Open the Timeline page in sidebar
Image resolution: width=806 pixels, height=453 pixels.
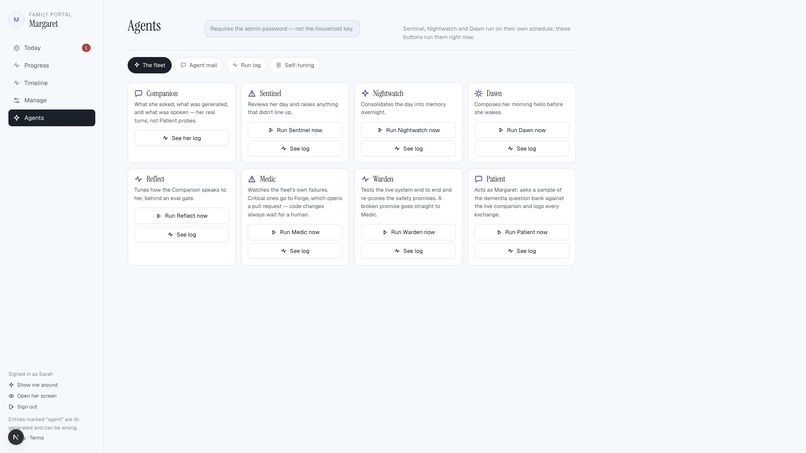(x=51, y=83)
